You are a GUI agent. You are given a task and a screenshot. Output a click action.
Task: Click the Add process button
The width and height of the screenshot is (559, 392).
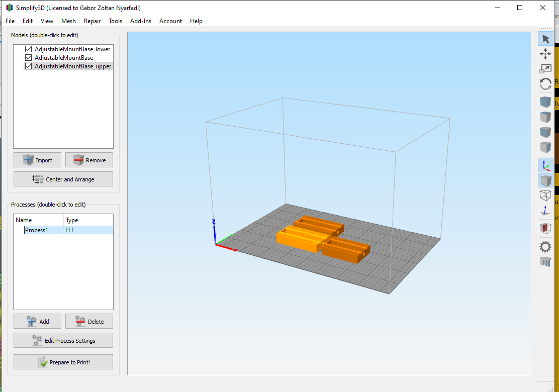tap(37, 321)
